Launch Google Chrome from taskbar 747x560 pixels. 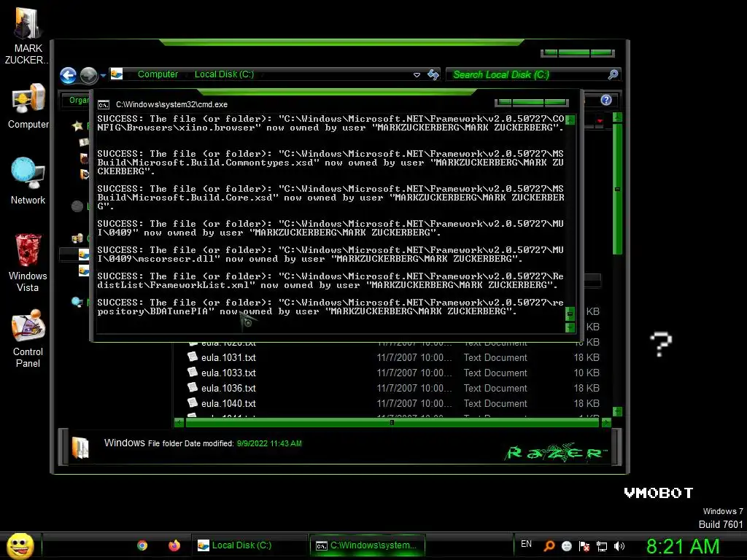point(142,545)
